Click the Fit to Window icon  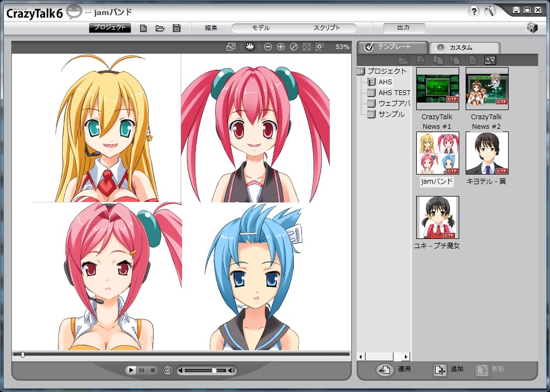(306, 47)
